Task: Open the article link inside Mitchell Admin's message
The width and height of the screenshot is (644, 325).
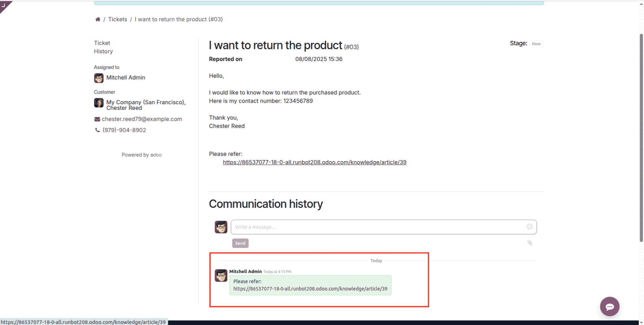Action: [310, 289]
